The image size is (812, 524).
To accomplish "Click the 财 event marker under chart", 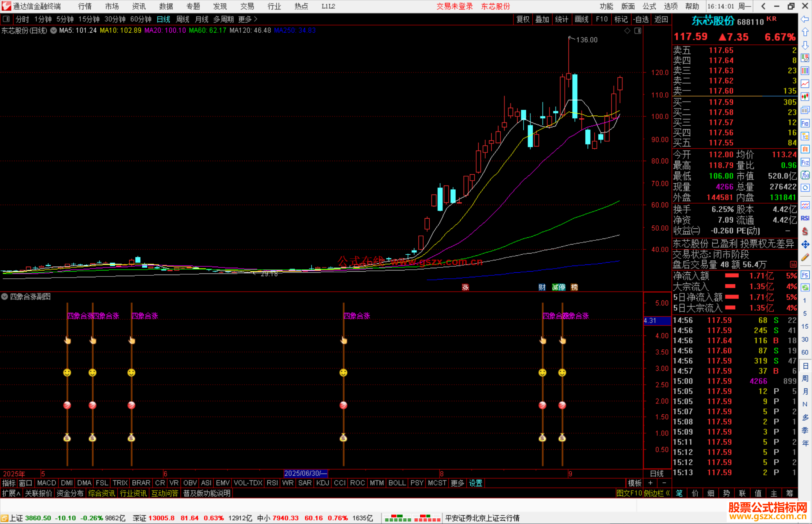I will [x=542, y=287].
